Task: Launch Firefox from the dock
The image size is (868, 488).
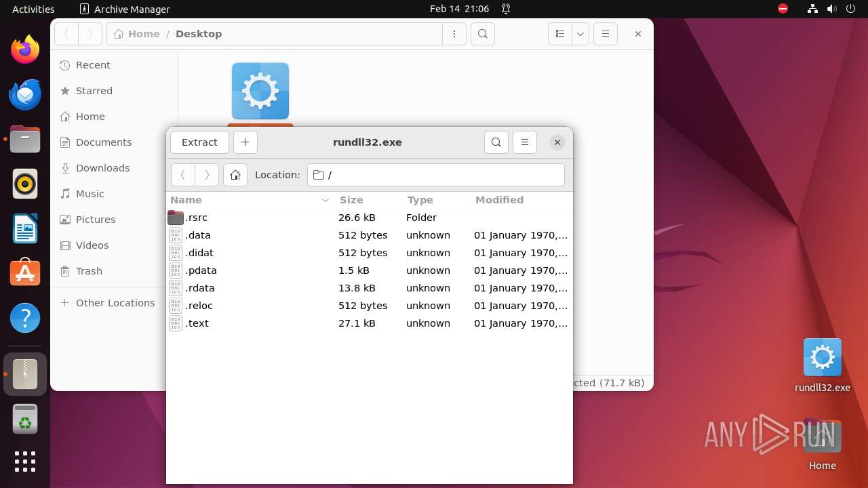Action: coord(25,49)
